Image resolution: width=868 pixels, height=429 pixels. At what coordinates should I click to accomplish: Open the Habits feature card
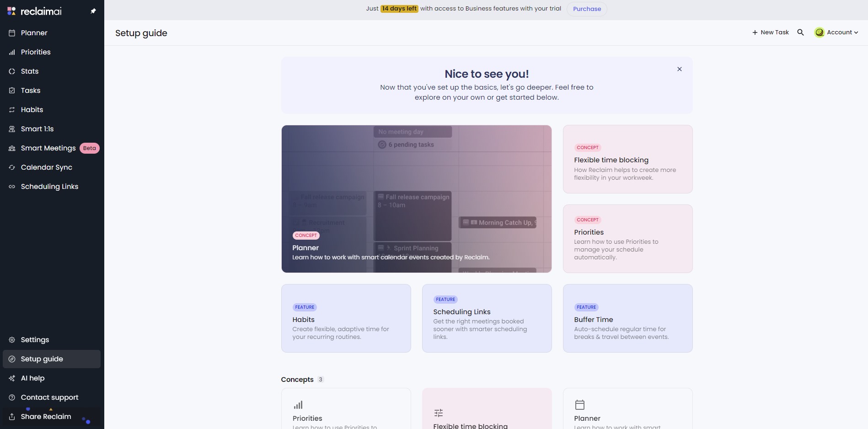346,318
